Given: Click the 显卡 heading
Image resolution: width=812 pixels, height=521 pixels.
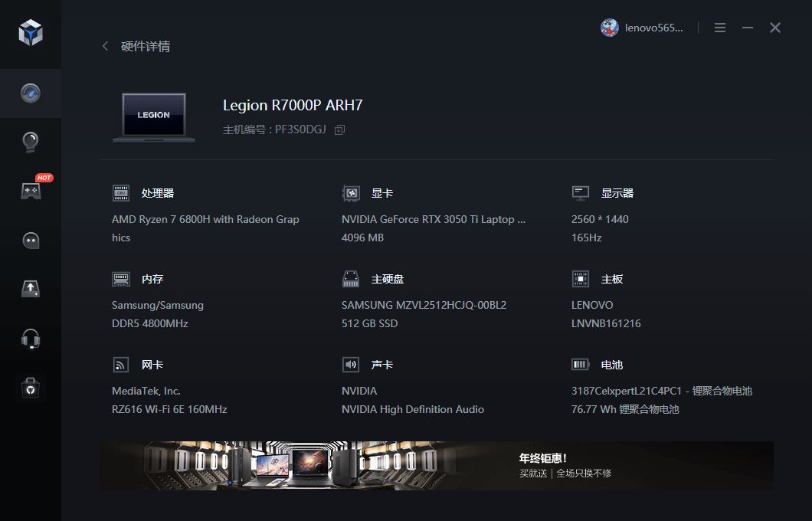Looking at the screenshot, I should [381, 193].
